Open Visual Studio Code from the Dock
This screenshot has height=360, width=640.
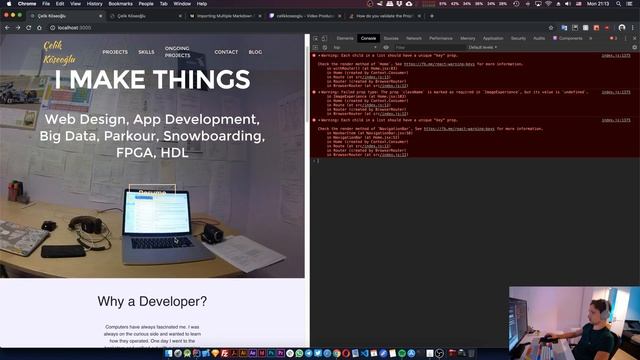click(364, 353)
